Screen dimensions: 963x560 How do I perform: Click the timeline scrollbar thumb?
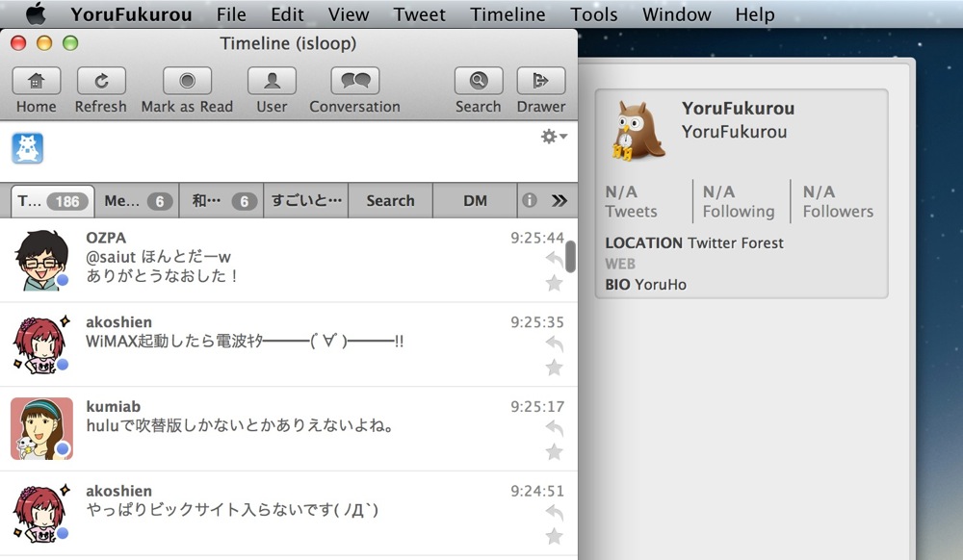click(x=570, y=256)
